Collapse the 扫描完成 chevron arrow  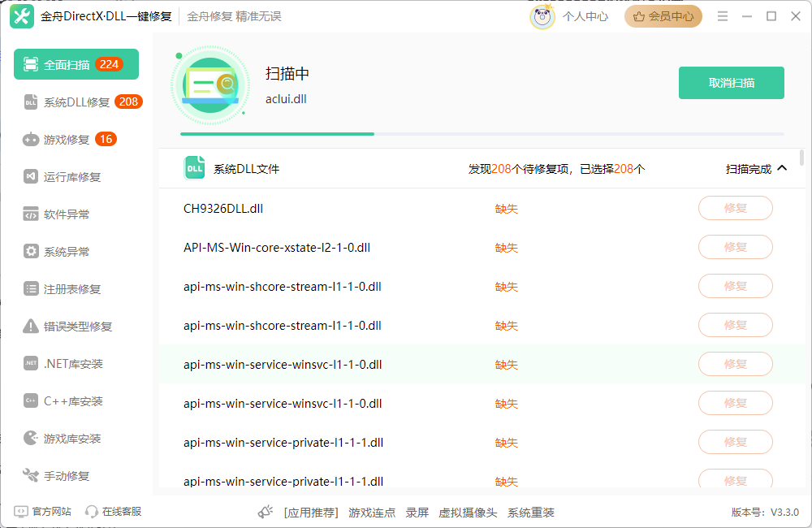point(782,168)
